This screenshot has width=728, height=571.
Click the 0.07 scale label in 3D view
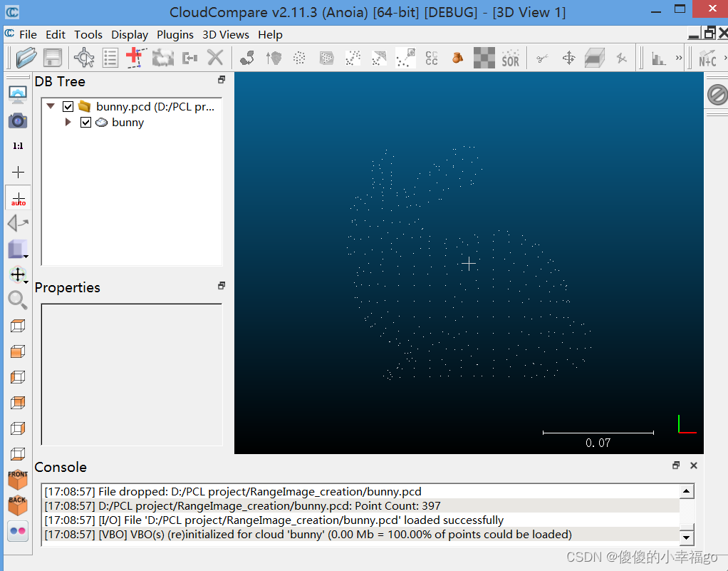598,443
